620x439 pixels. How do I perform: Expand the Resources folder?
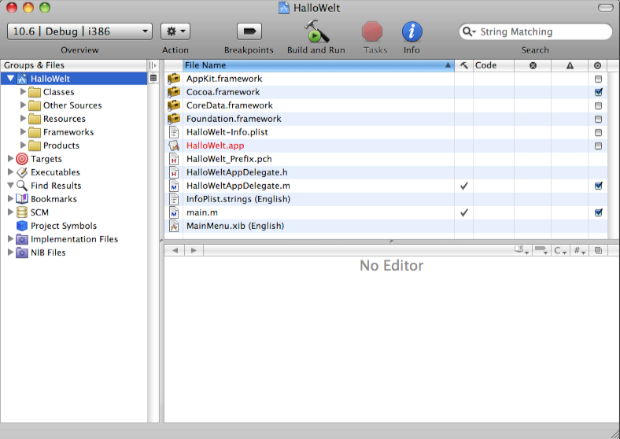tap(23, 119)
